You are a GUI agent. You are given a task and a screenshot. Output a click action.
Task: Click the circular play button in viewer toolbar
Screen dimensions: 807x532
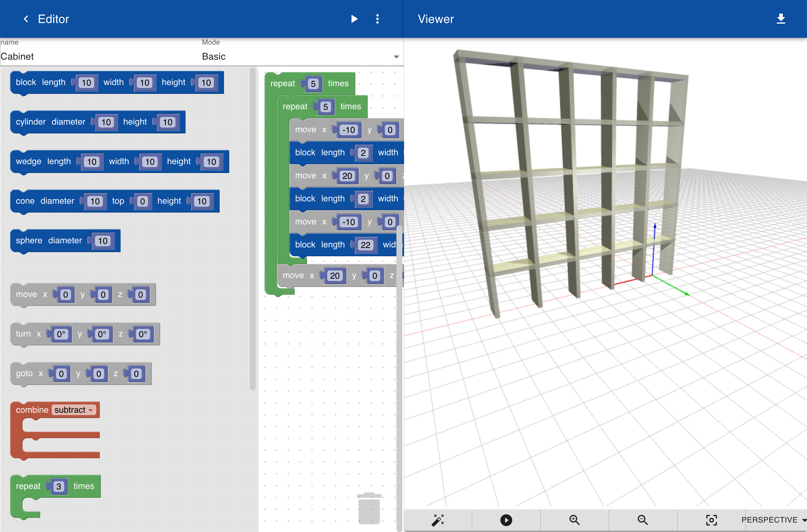506,520
